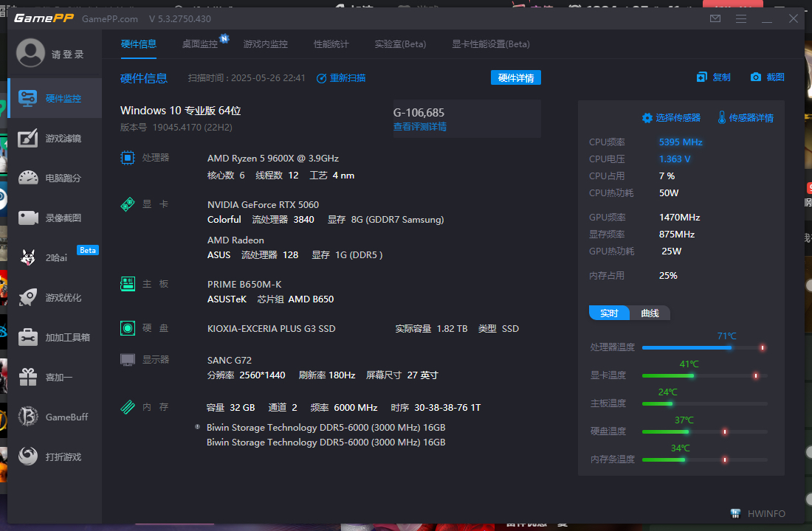Open 喜加一 gift icon
This screenshot has width=812, height=531.
[x=28, y=377]
